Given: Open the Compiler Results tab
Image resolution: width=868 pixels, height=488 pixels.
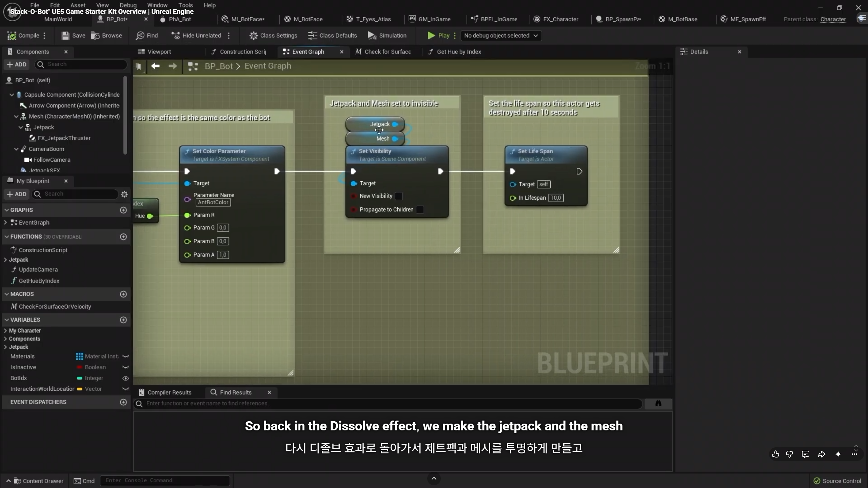Looking at the screenshot, I should pyautogui.click(x=165, y=392).
